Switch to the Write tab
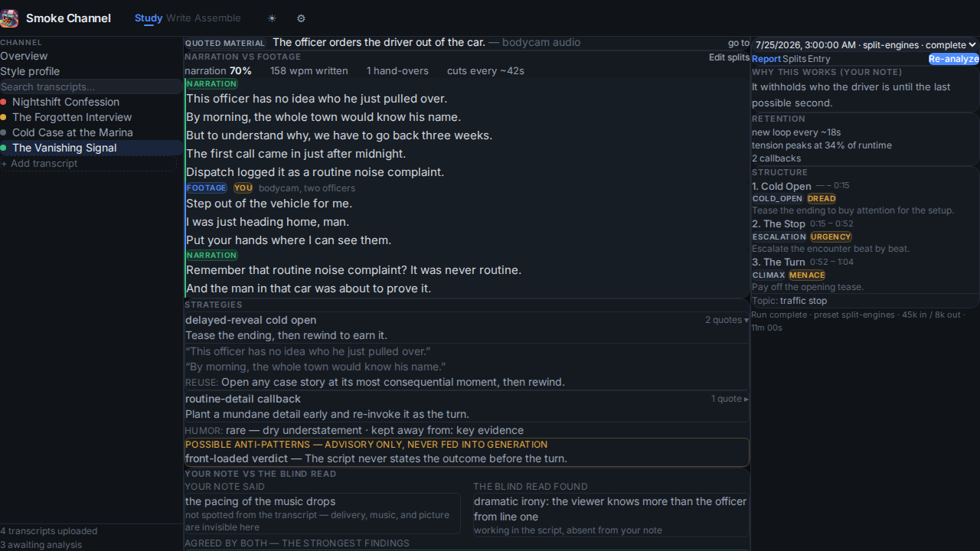The image size is (980, 551). tap(178, 18)
